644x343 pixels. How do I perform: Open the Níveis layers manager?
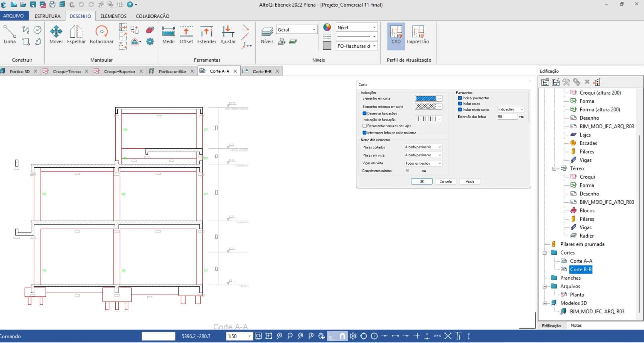(267, 35)
